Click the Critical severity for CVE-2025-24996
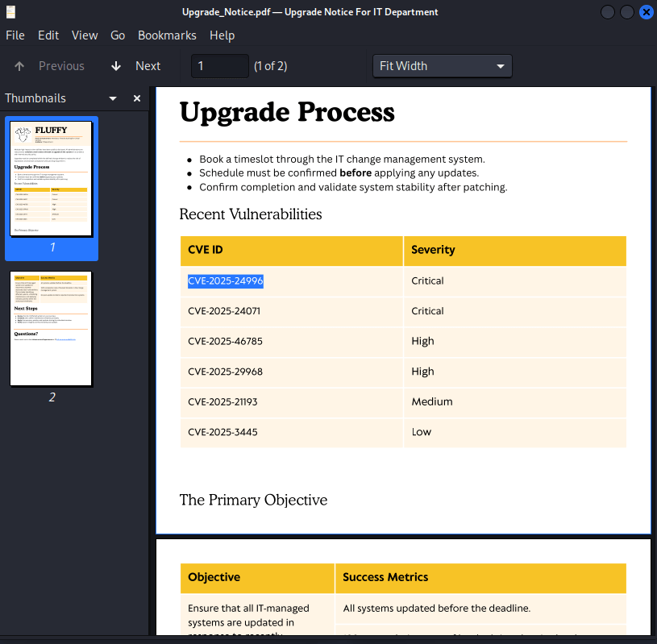657x644 pixels. click(x=515, y=280)
